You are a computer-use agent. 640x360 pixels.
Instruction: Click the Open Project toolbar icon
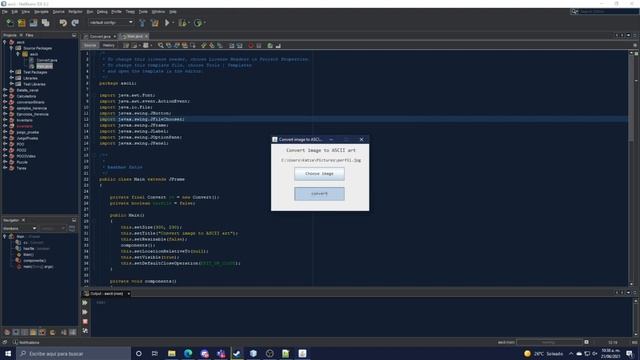[33, 23]
